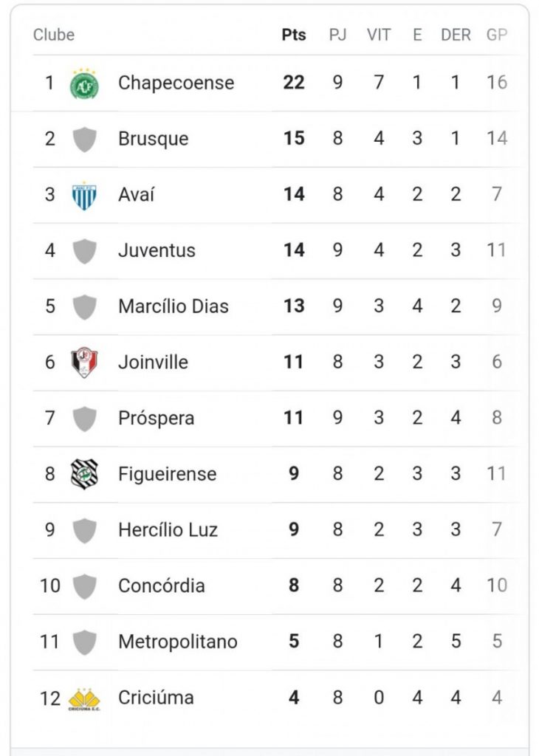
Task: Open the Marcílio Dias team link
Action: click(x=174, y=306)
